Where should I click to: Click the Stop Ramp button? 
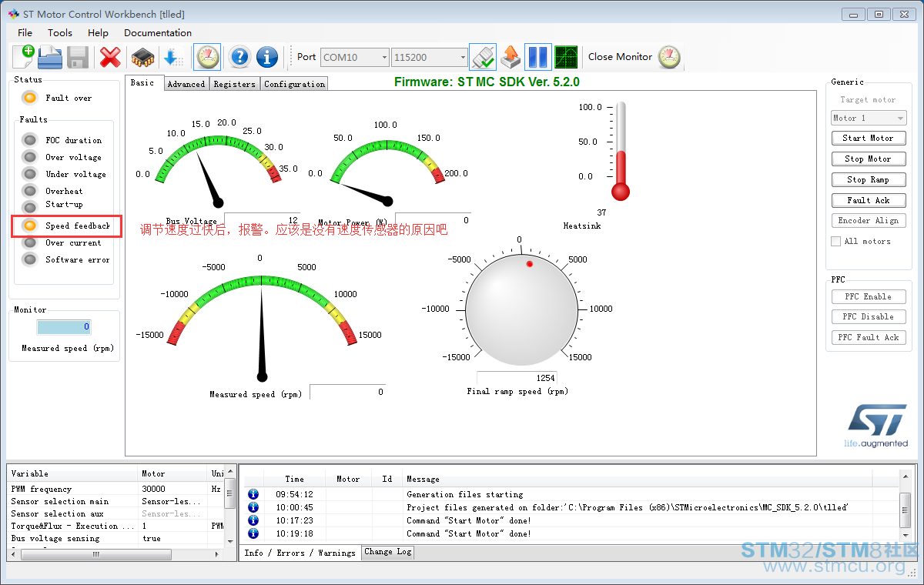(869, 179)
